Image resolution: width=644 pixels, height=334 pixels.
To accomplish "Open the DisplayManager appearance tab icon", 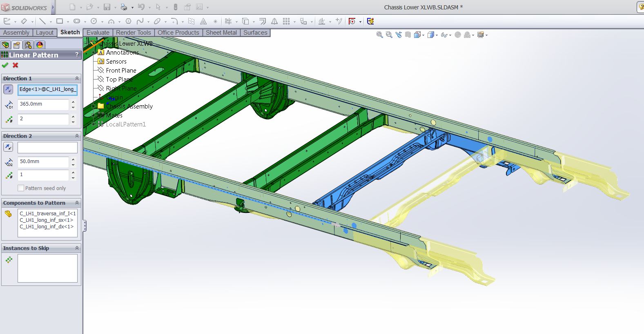I will click(x=40, y=45).
